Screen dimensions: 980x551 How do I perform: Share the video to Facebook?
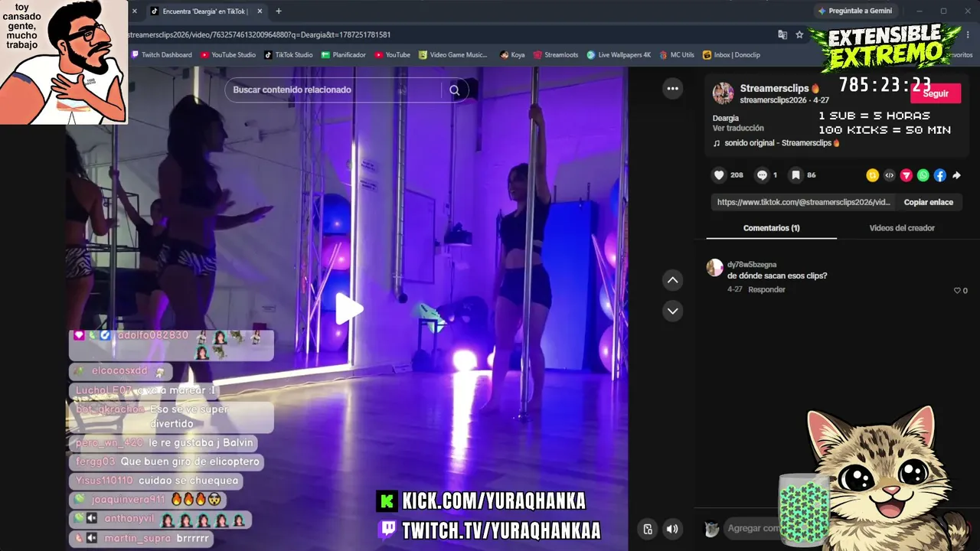tap(939, 175)
